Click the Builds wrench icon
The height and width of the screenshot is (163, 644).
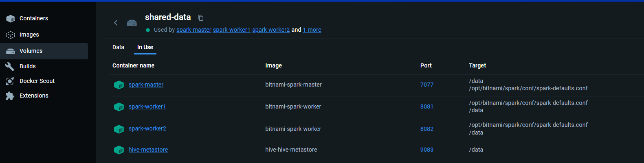10,66
